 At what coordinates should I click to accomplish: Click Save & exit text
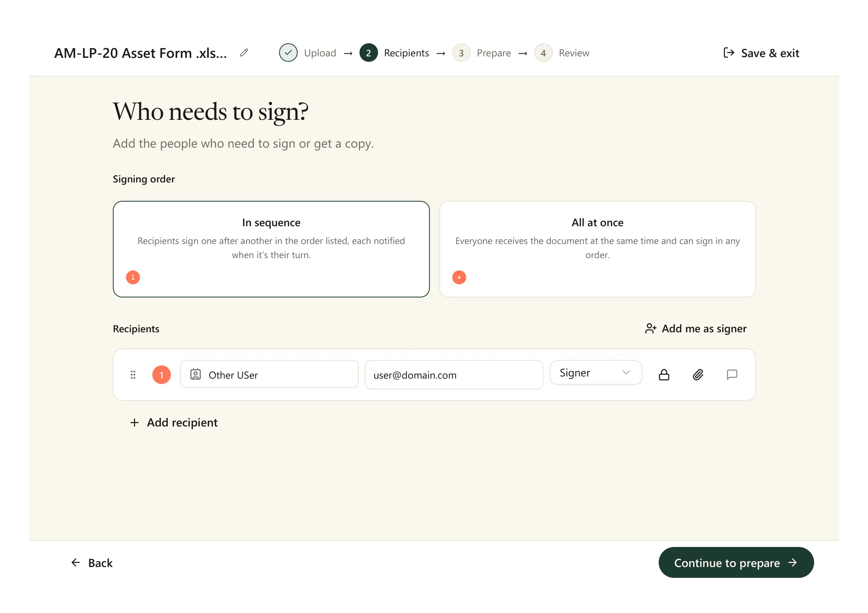click(770, 53)
